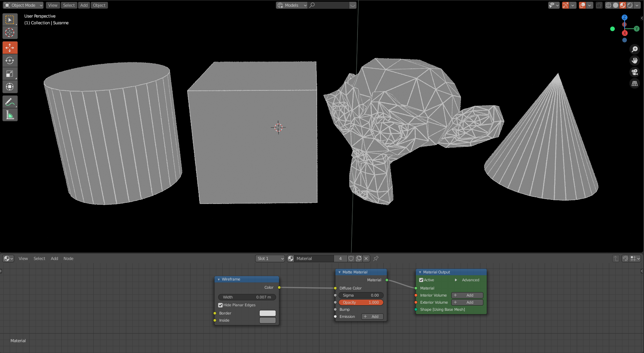Select the Measure tool

click(10, 115)
